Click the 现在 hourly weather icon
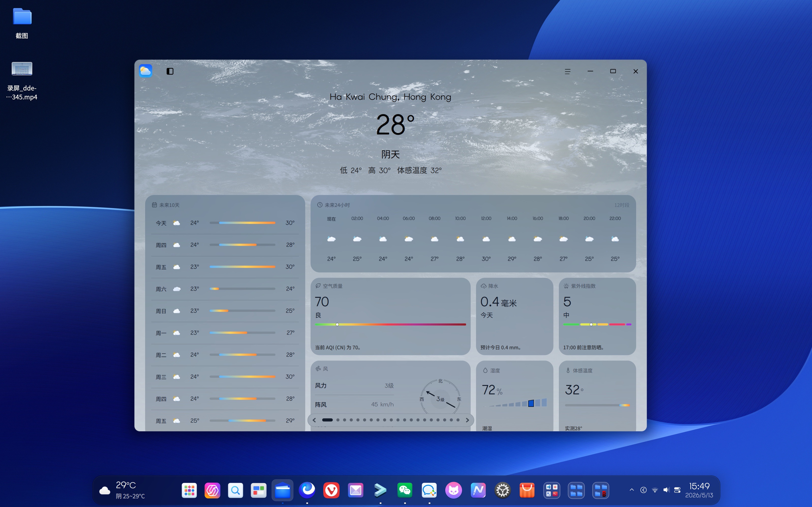 point(331,239)
